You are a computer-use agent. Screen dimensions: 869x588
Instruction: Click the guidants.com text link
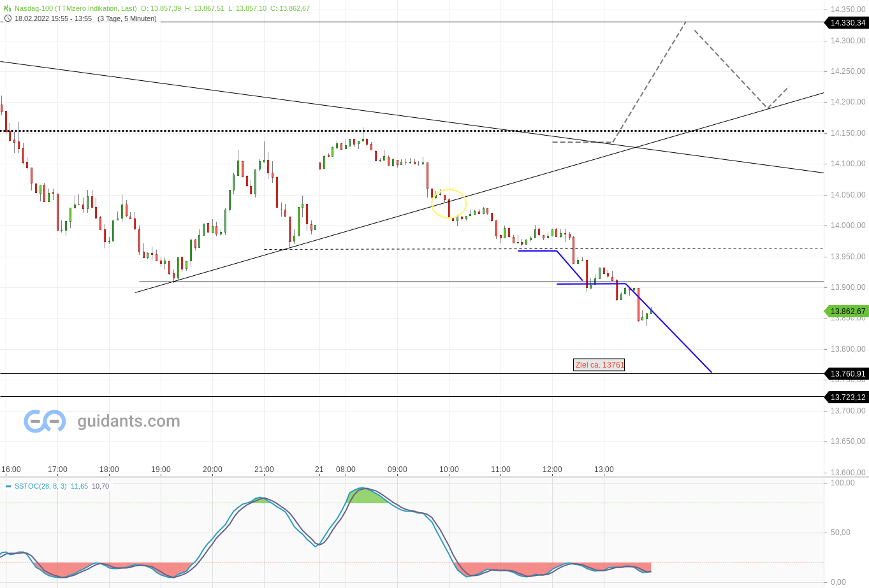128,420
